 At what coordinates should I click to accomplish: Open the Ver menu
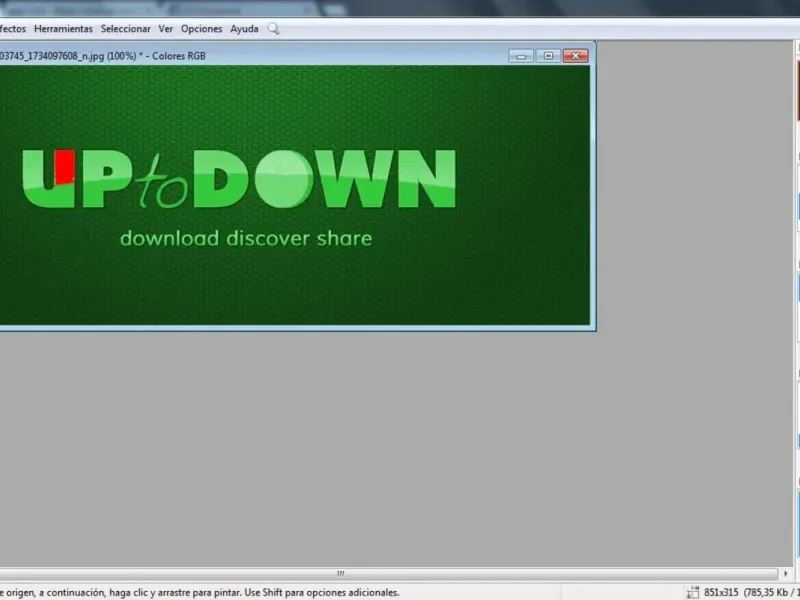tap(165, 29)
